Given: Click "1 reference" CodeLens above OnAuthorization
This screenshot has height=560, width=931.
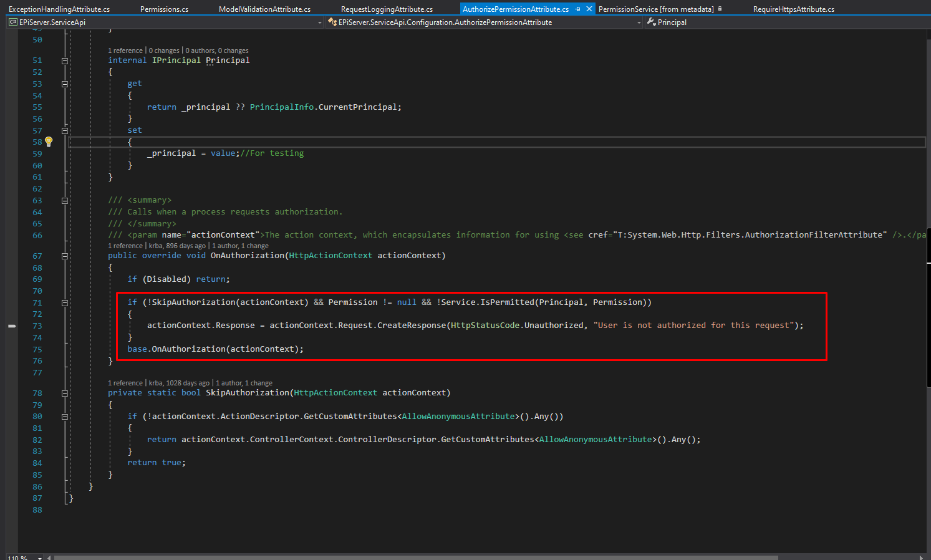Looking at the screenshot, I should tap(125, 246).
